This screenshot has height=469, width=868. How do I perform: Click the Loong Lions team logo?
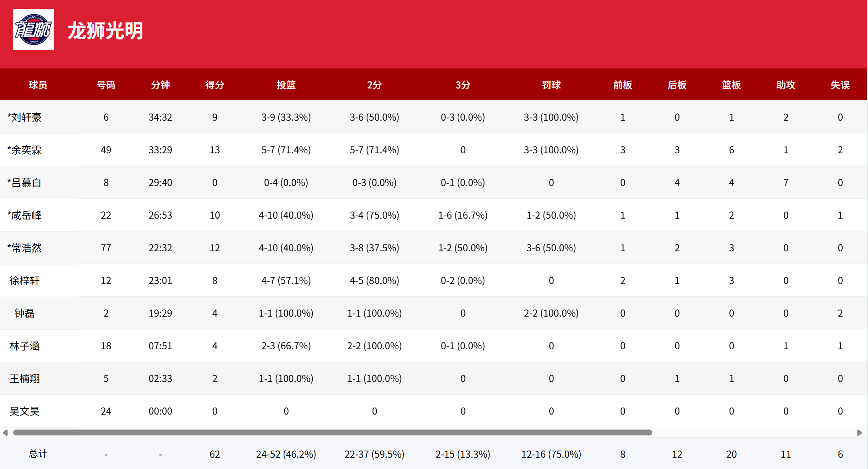point(34,29)
